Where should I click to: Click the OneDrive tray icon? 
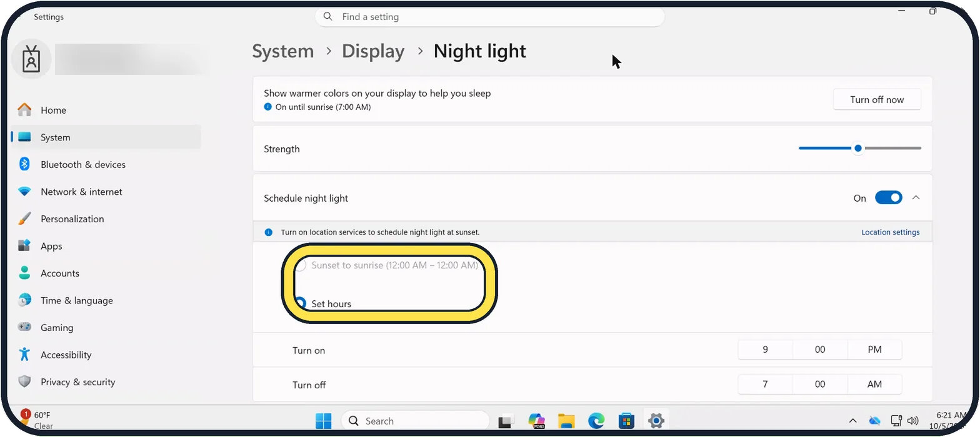[x=875, y=421]
